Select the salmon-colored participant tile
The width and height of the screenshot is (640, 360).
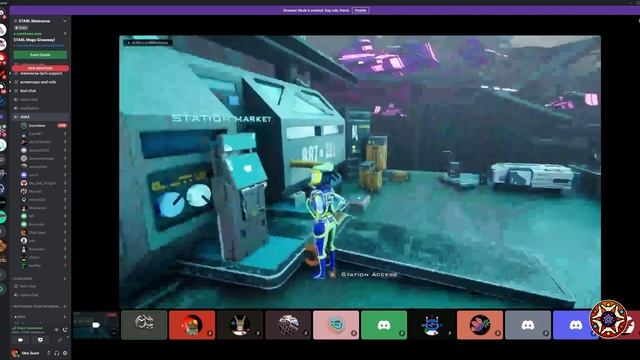coord(480,325)
